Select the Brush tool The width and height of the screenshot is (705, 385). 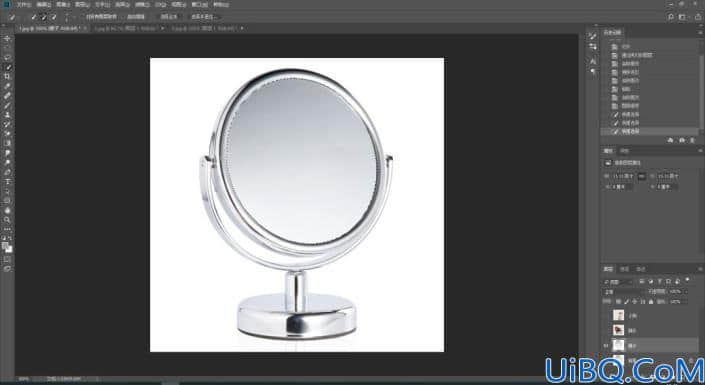pyautogui.click(x=7, y=105)
